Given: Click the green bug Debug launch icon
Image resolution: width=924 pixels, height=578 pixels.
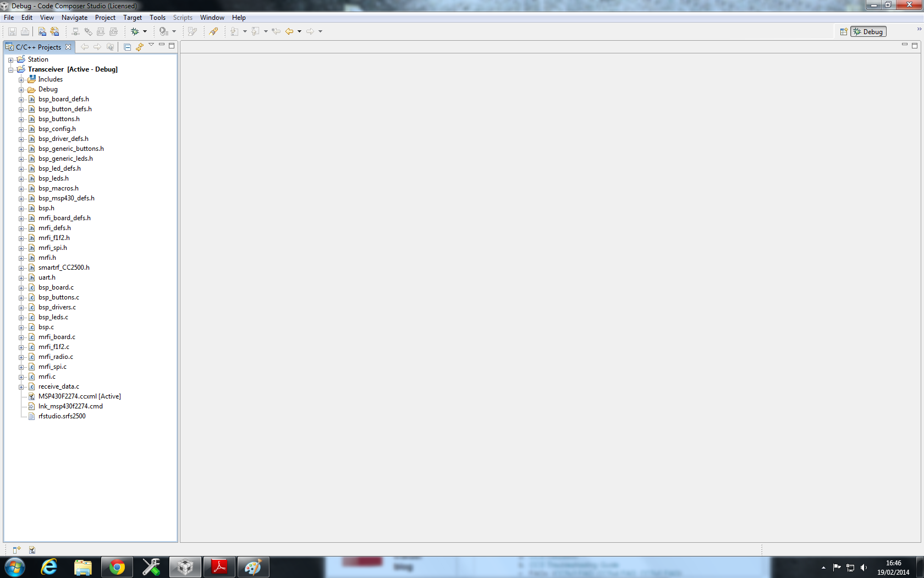Looking at the screenshot, I should coord(135,31).
